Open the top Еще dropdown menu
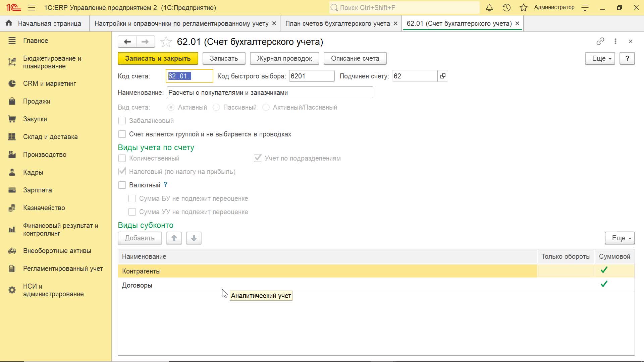The height and width of the screenshot is (362, 644). coord(600,58)
